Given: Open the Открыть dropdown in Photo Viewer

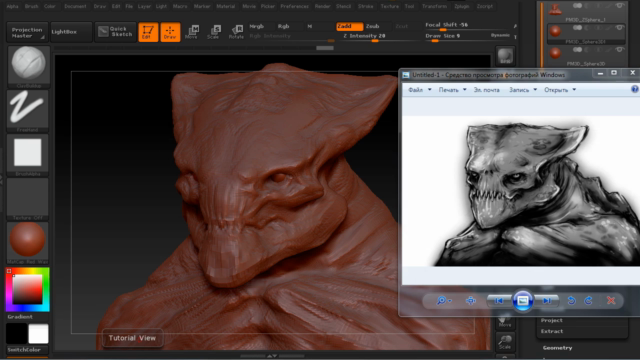Looking at the screenshot, I should (x=560, y=90).
